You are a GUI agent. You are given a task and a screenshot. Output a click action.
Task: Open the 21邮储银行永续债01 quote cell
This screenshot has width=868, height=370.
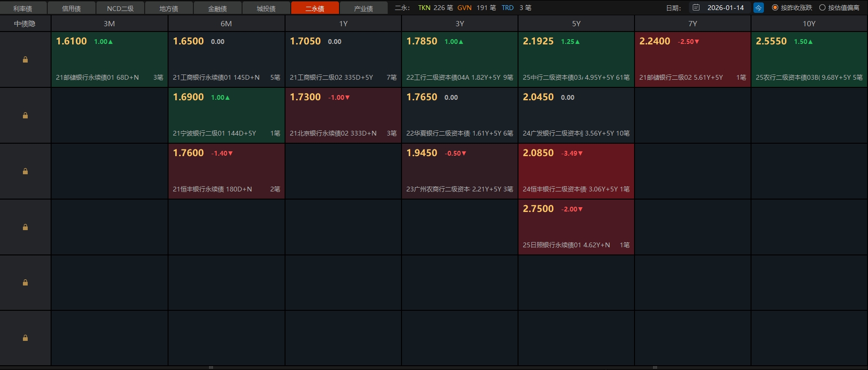(109, 60)
